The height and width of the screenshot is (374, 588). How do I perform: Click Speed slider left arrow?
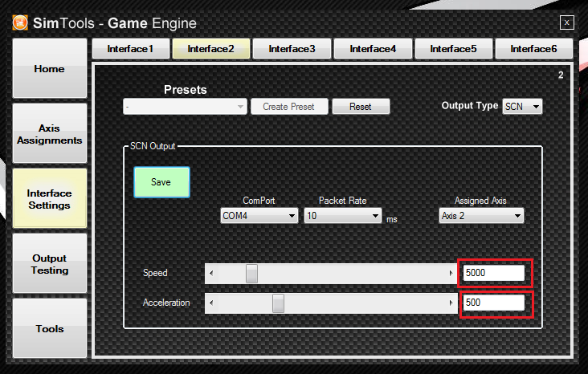coord(211,273)
